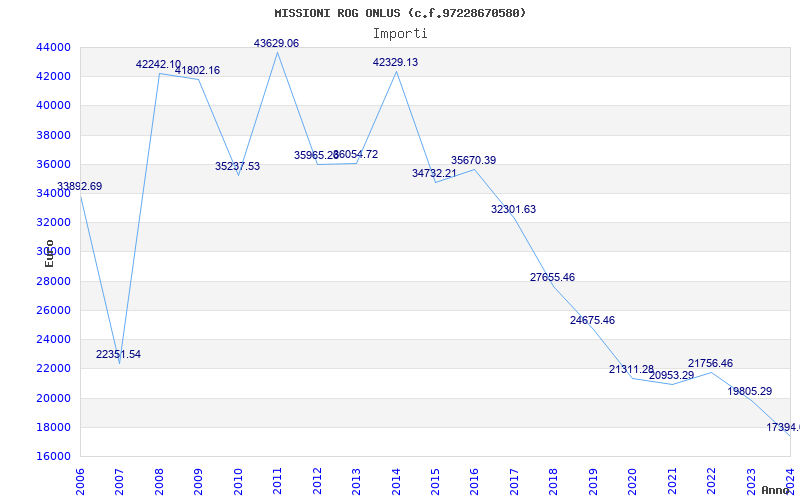Click the x-axis year 2019

[x=593, y=482]
